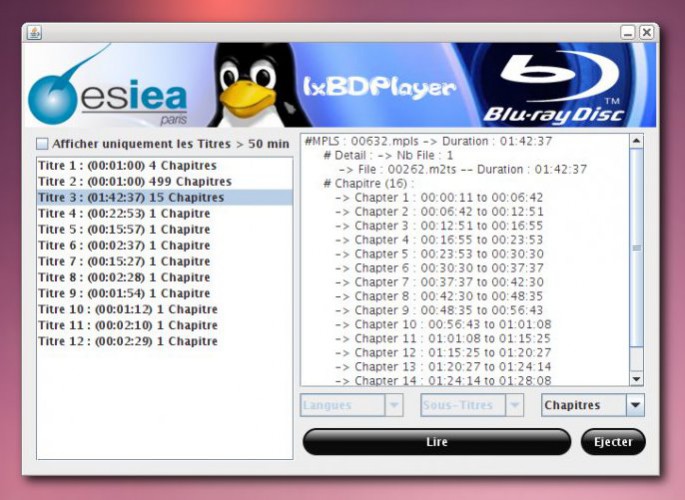Click the '#MPLS : 00632.mpls' duration line
The image size is (685, 500).
click(x=428, y=141)
